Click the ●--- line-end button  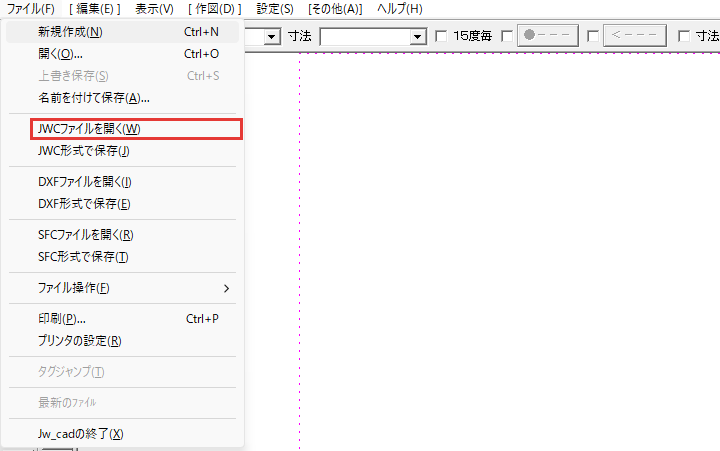coord(547,35)
